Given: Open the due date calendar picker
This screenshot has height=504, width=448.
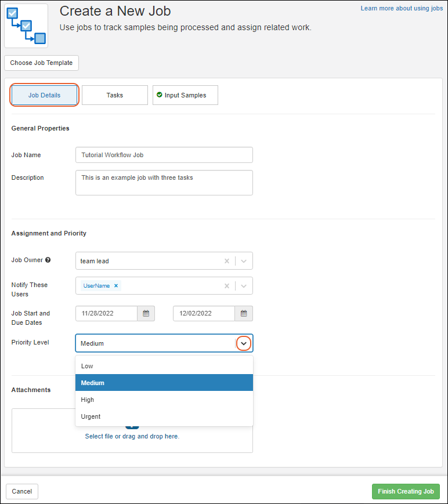Looking at the screenshot, I should [x=244, y=314].
